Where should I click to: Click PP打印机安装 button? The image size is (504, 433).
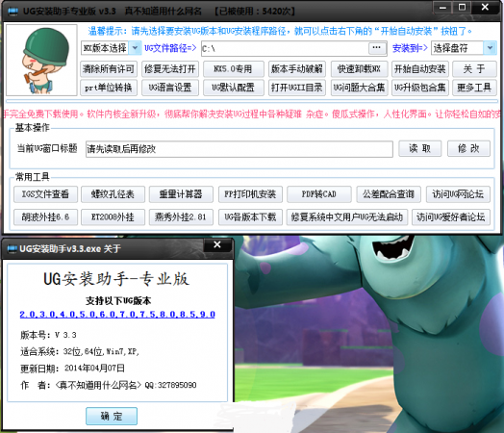pyautogui.click(x=250, y=194)
